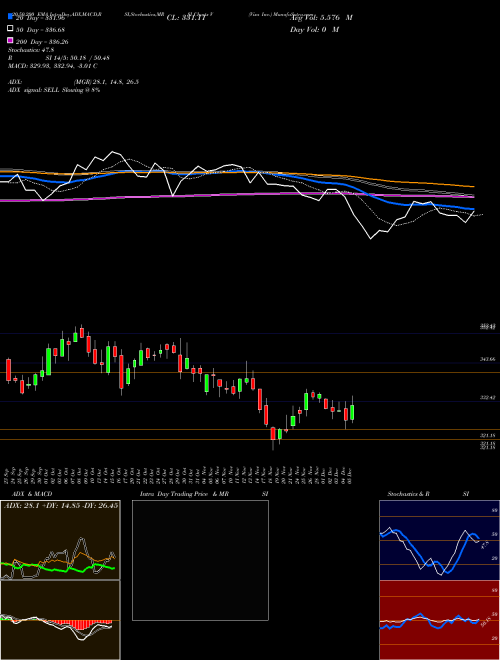Click the 'ADX signal: SELL' text

click(54, 90)
